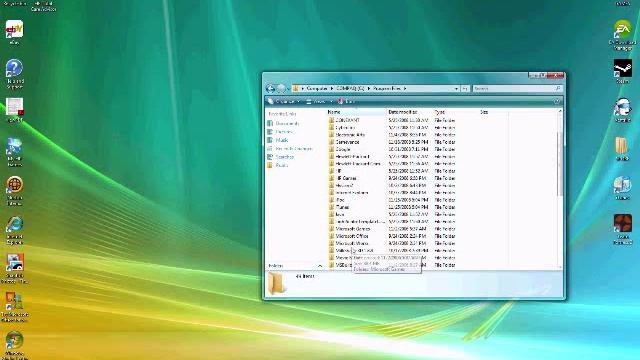Select the Internet Explorer folder row name
The height and width of the screenshot is (360, 640).
tap(351, 193)
